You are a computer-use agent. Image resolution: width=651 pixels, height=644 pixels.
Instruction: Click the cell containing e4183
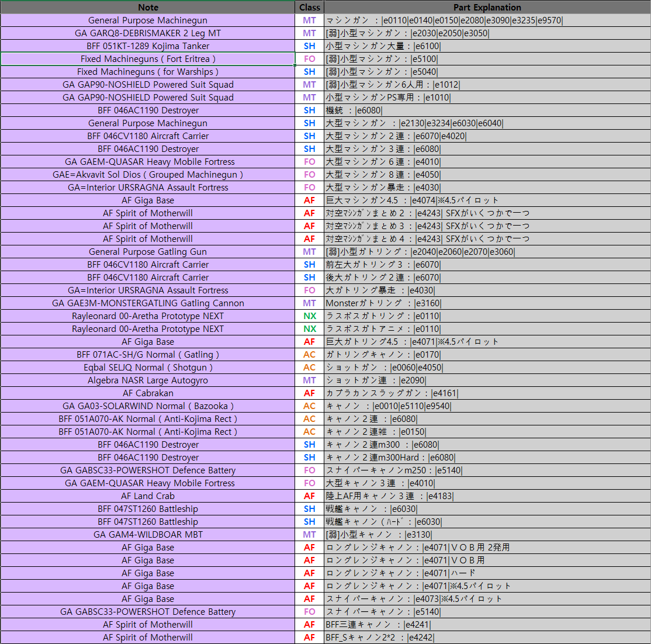pyautogui.click(x=487, y=496)
